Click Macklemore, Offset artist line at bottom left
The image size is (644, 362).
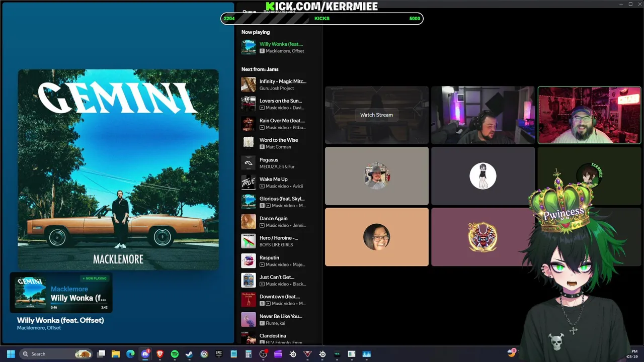(39, 328)
